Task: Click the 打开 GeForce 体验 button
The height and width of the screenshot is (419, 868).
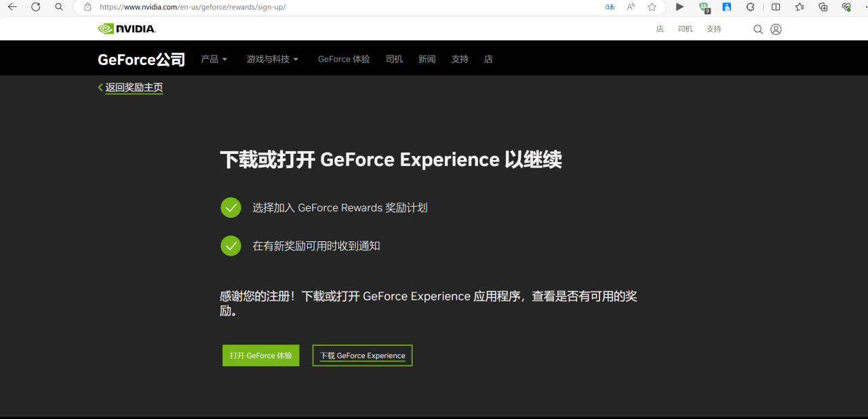Action: [261, 355]
